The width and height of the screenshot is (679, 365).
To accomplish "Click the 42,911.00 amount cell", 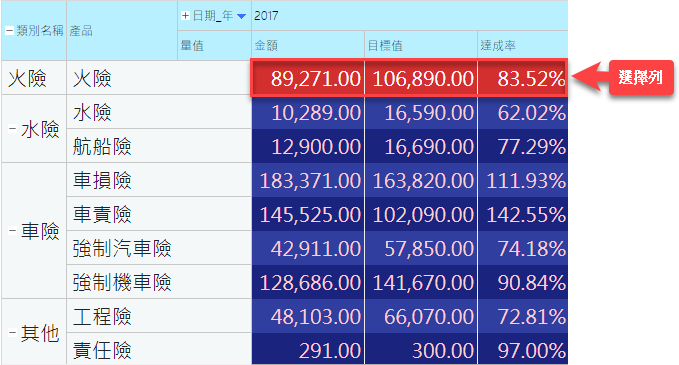I will pos(308,248).
